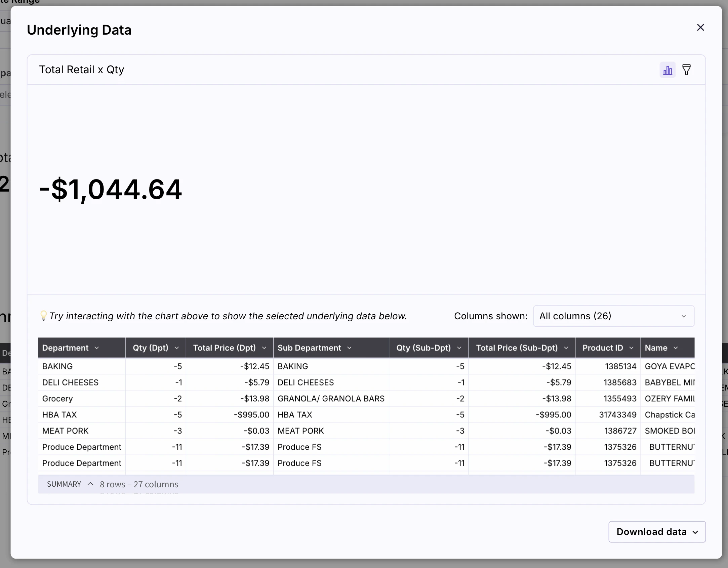Open the "All columns (26)" dropdown

coord(613,316)
